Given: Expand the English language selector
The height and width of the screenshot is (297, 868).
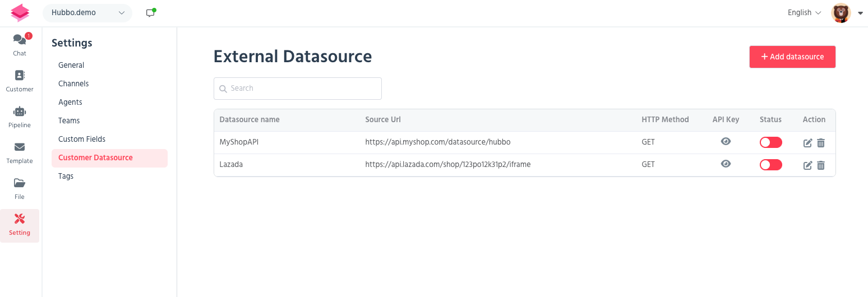Looking at the screenshot, I should coord(804,13).
